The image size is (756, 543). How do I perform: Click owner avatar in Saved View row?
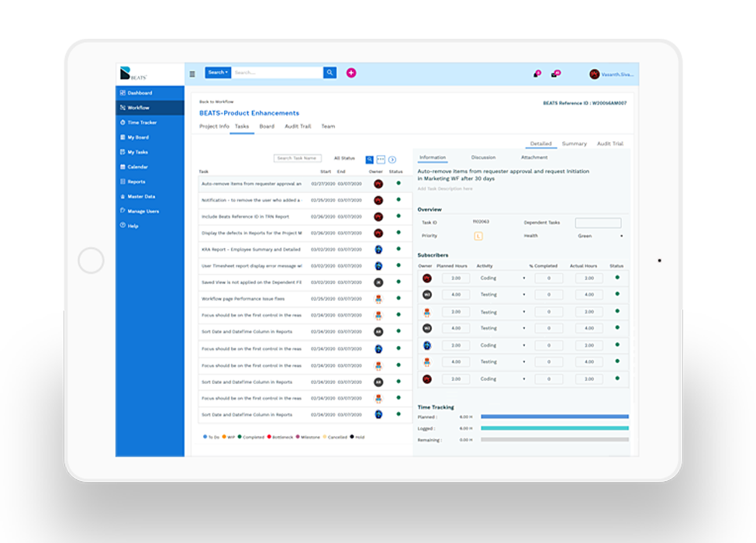pyautogui.click(x=378, y=282)
